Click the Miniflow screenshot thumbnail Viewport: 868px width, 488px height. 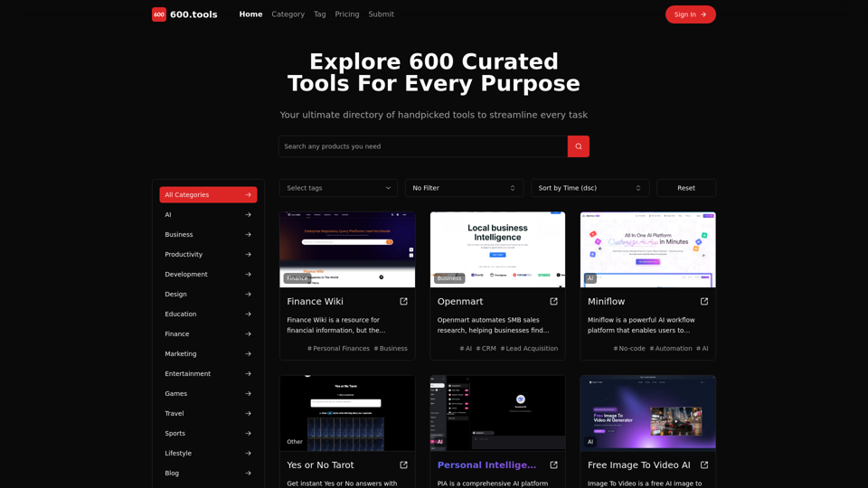tap(647, 249)
